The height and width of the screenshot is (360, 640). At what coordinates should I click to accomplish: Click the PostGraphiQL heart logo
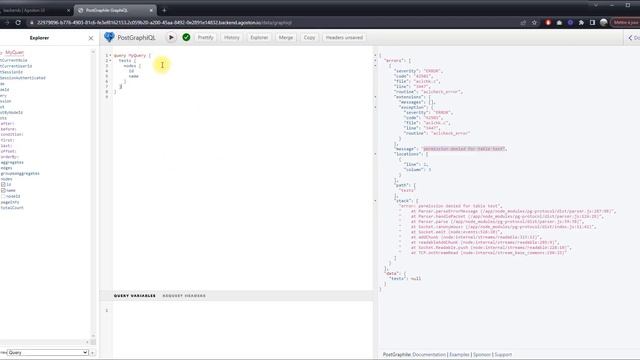(109, 37)
